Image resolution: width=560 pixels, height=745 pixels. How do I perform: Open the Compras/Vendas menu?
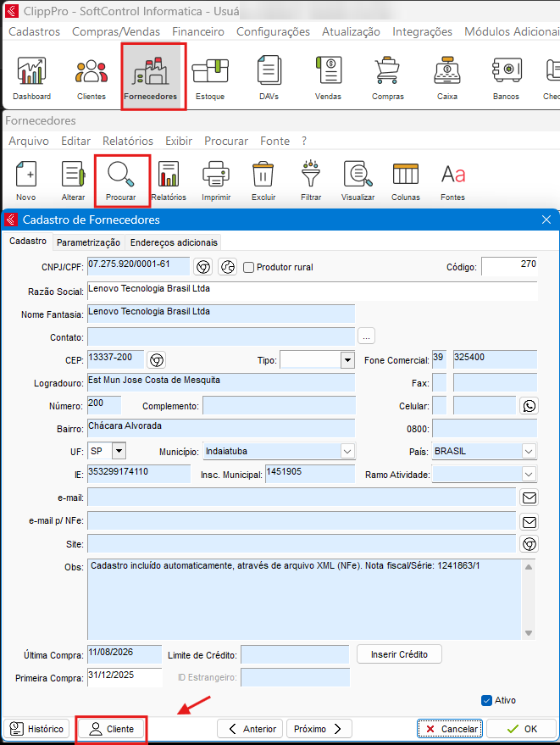(x=116, y=32)
